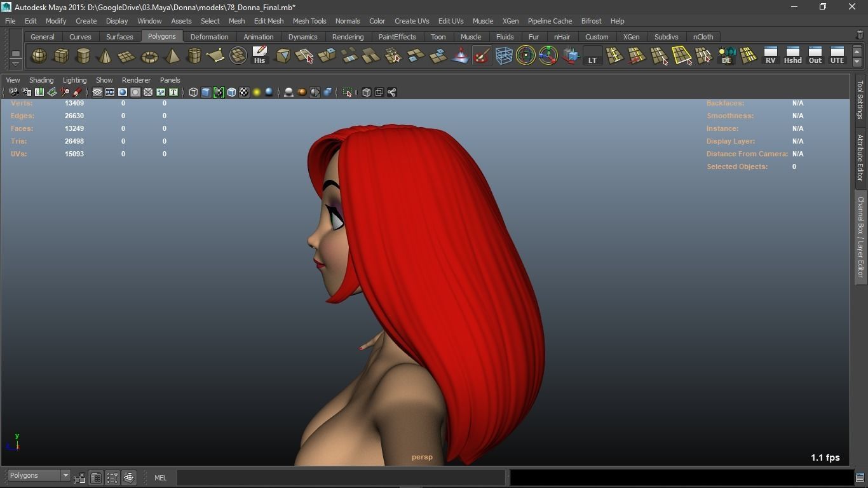Click the LT shelf button
Viewport: 868px width, 488px height.
592,56
